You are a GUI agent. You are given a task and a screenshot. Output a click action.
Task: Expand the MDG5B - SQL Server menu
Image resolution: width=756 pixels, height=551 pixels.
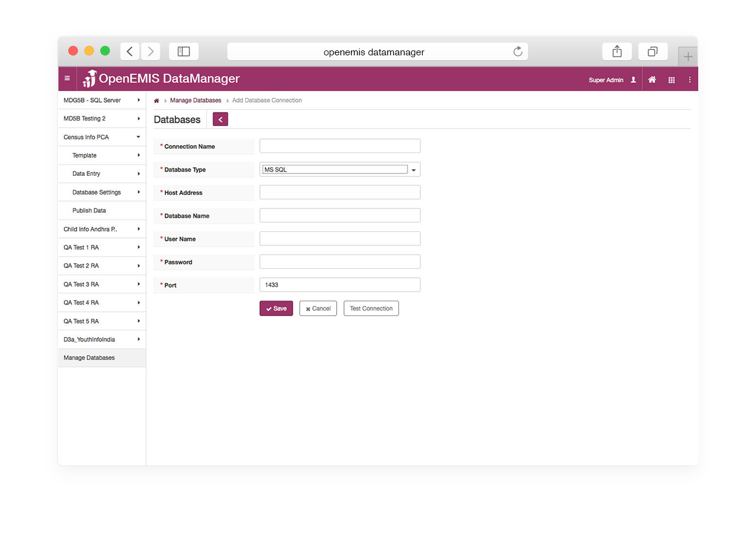point(102,100)
